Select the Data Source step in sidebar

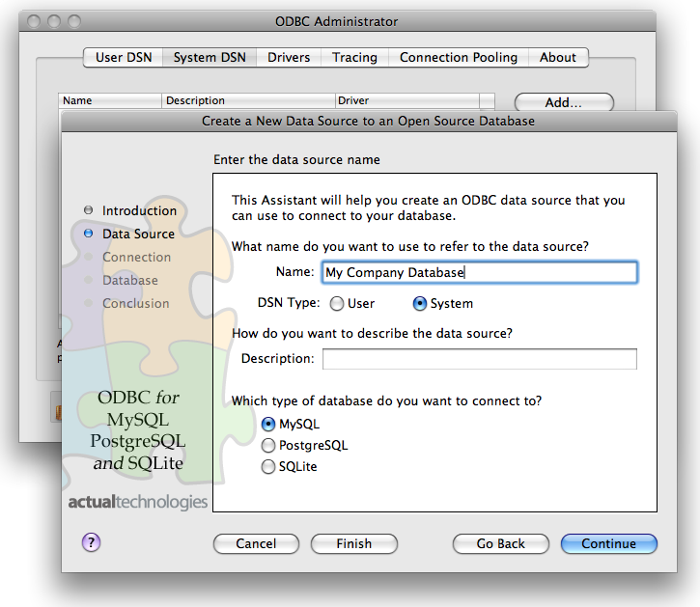tap(138, 234)
